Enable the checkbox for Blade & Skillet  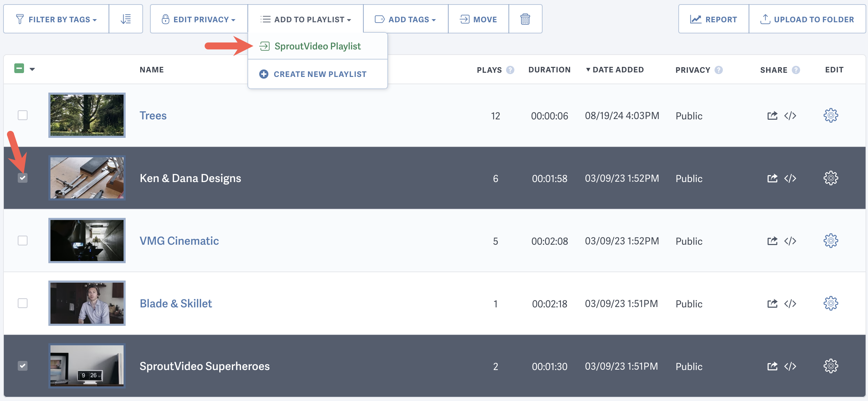pos(23,303)
